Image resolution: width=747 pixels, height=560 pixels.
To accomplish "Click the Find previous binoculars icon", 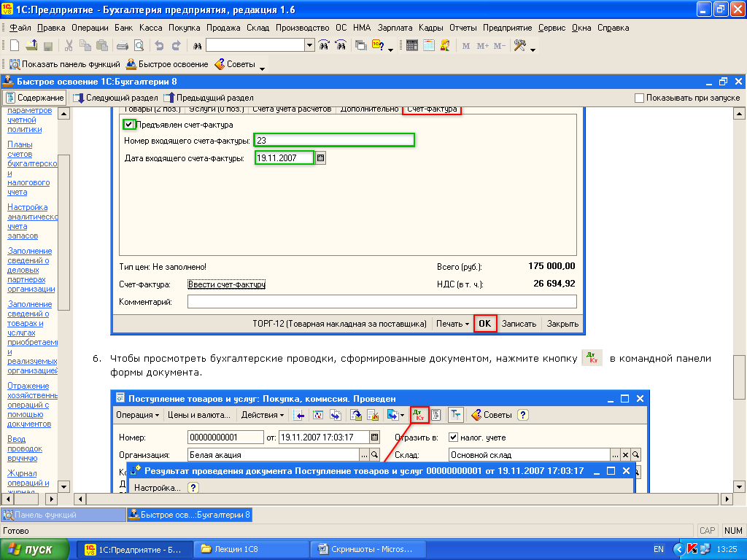I will (x=341, y=46).
